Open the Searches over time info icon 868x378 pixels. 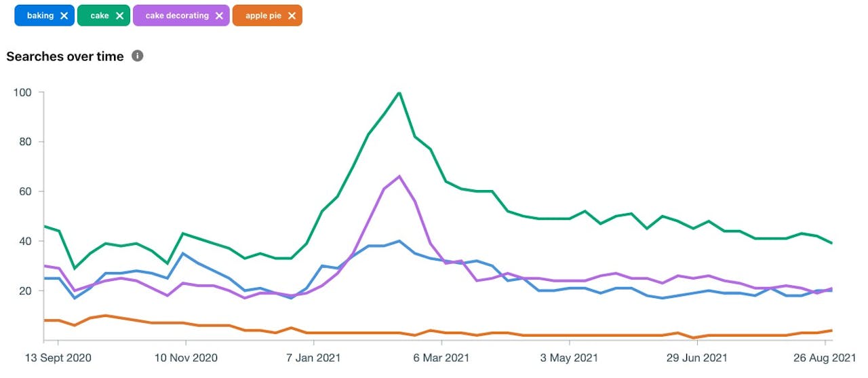tap(137, 56)
